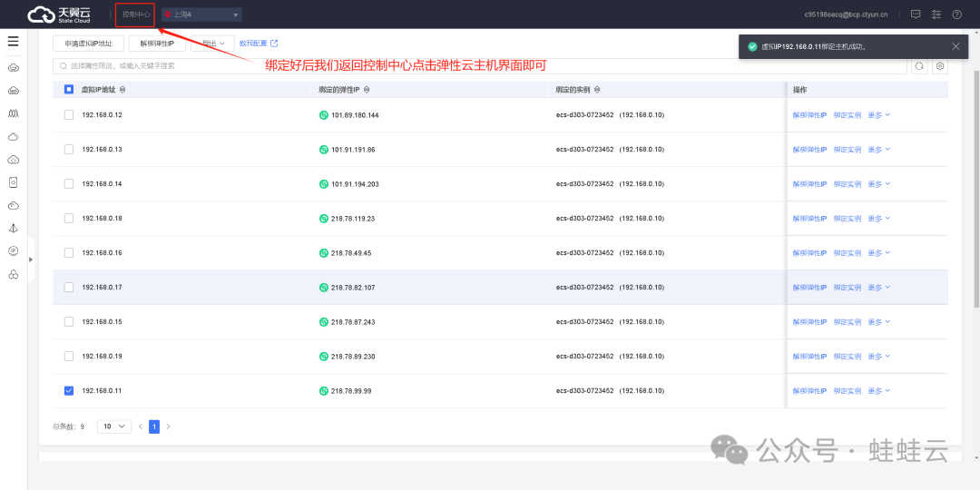Expand 更多 for row 192.168.0.14

pyautogui.click(x=878, y=183)
